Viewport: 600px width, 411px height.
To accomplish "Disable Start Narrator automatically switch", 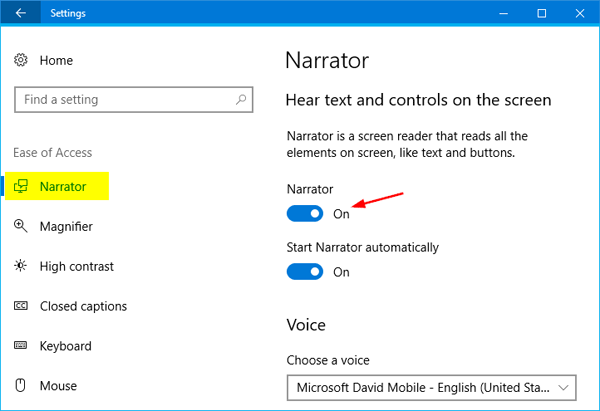I will (305, 272).
